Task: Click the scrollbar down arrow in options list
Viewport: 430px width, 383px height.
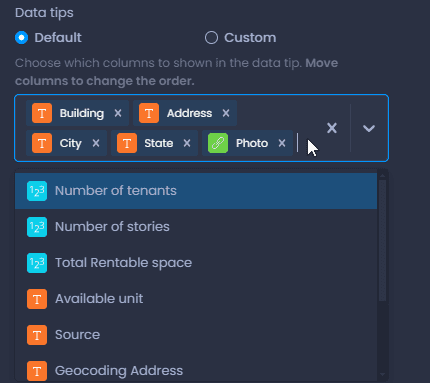Action: [x=382, y=375]
